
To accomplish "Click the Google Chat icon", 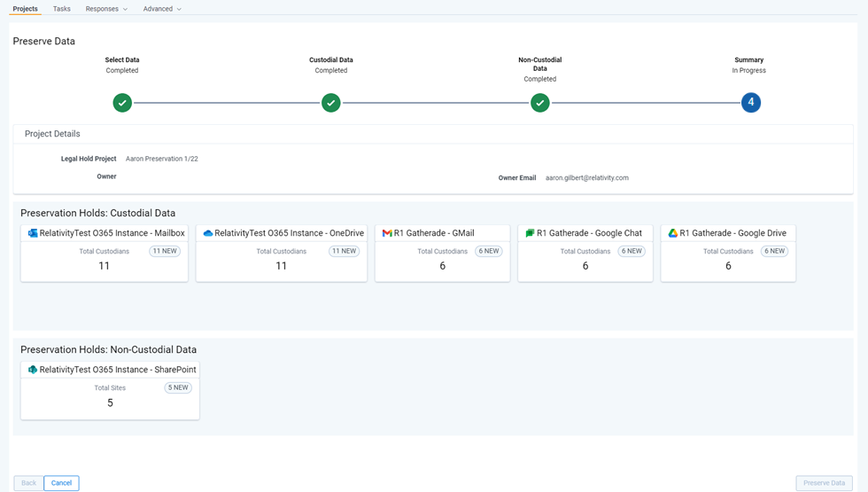I will click(x=530, y=233).
